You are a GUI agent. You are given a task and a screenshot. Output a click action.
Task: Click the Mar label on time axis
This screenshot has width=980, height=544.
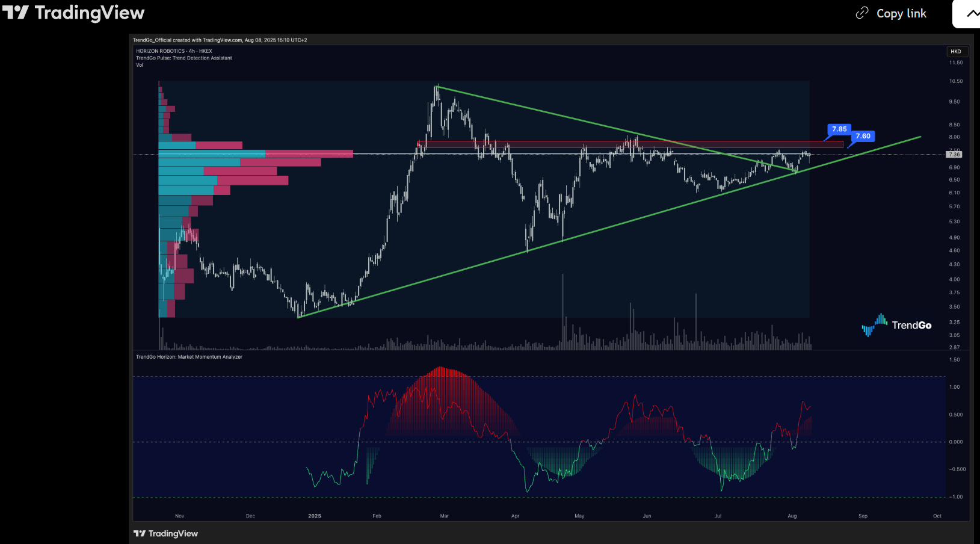(444, 516)
